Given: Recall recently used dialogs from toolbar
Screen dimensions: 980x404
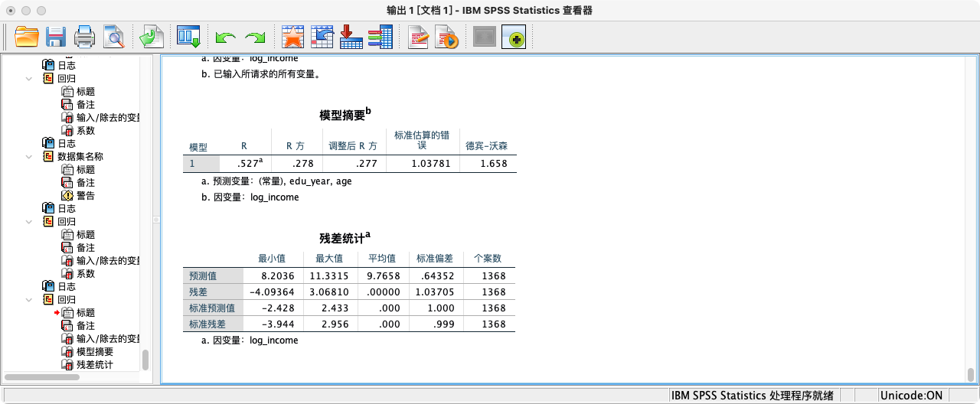Looking at the screenshot, I should coord(188,37).
